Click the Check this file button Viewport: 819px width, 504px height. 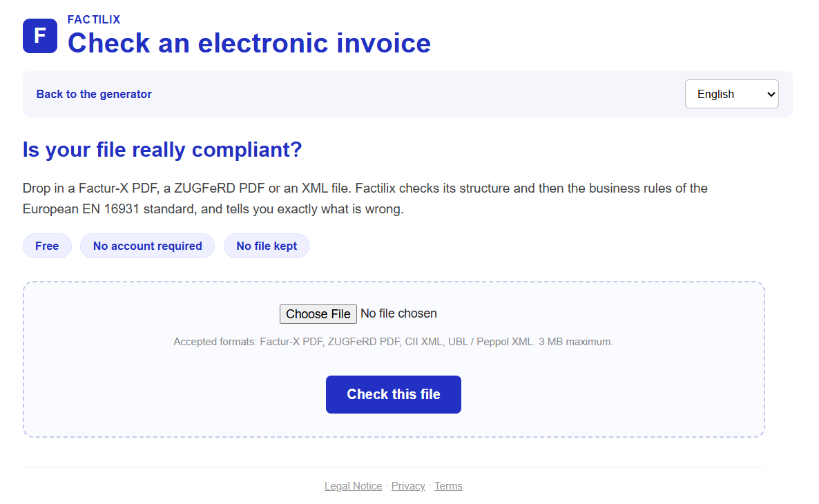(x=394, y=394)
